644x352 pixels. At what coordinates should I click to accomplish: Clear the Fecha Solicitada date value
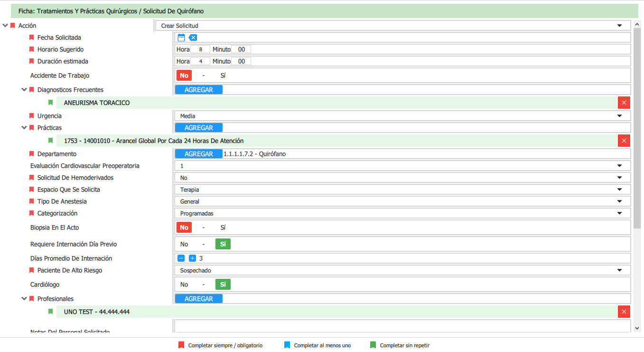pos(193,38)
